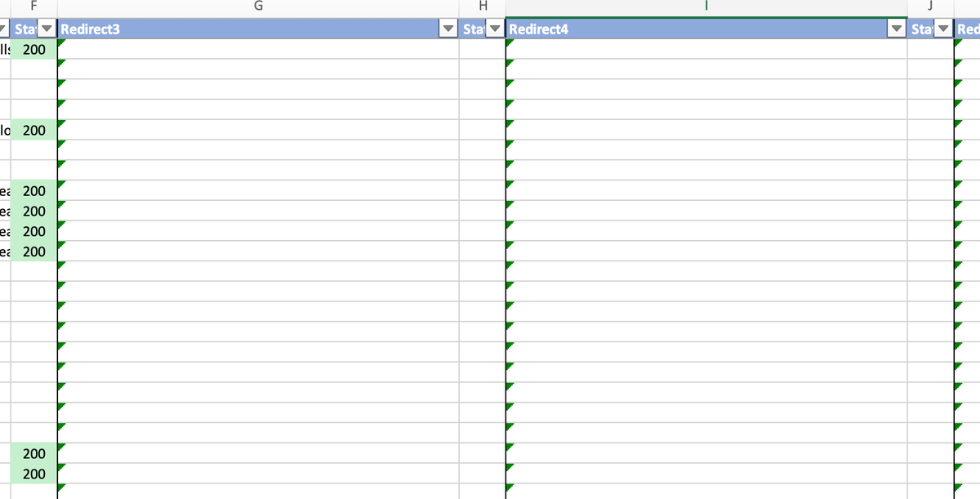Select the 200 cell beside 'lls'

tap(34, 49)
